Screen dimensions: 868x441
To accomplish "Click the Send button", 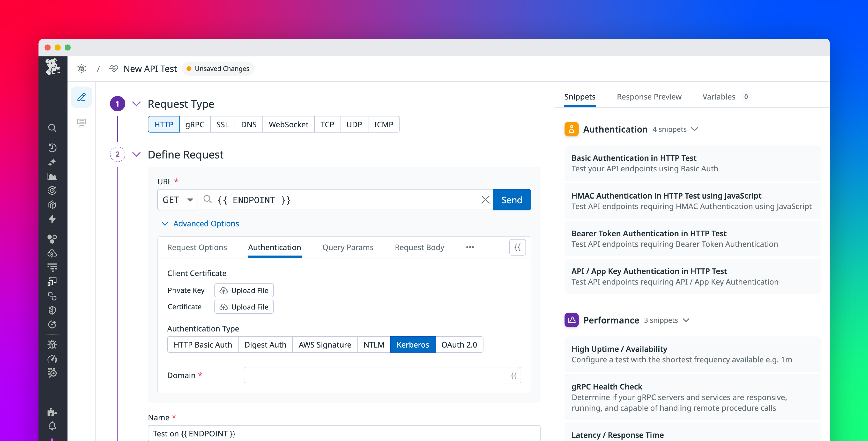I will (x=511, y=200).
